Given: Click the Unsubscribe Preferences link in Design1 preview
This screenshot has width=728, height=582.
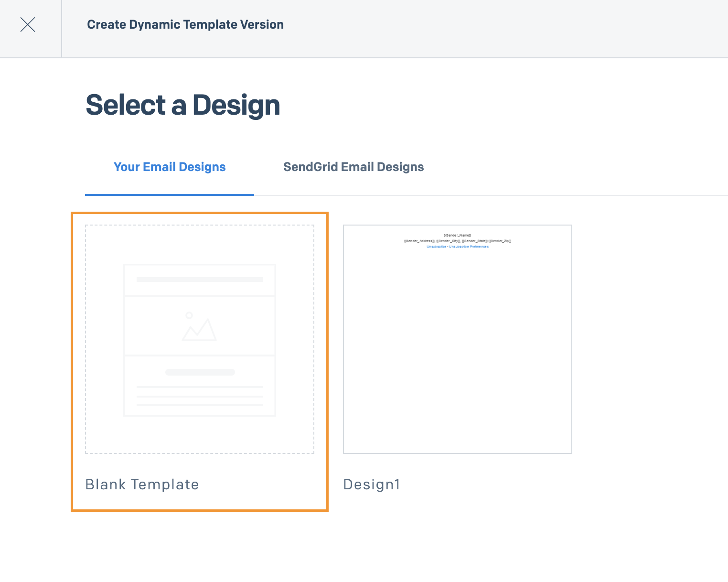Looking at the screenshot, I should click(x=469, y=247).
